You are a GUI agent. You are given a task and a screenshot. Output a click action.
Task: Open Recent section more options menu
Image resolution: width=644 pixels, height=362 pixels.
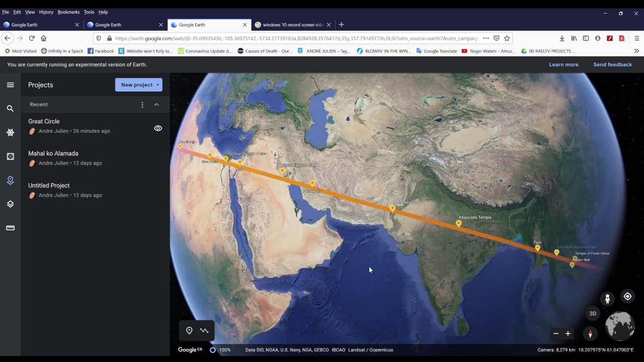click(142, 105)
